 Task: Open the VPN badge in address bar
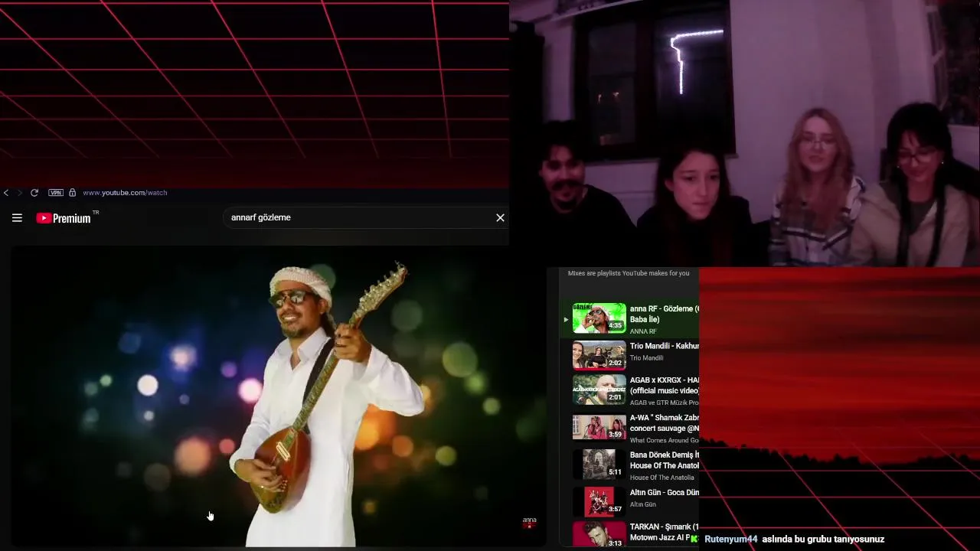(x=56, y=193)
